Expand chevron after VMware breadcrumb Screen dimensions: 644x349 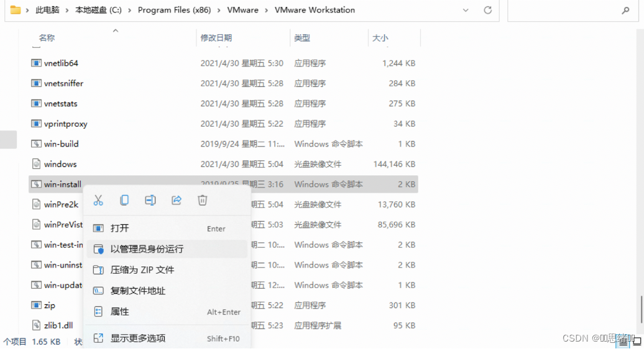[267, 11]
